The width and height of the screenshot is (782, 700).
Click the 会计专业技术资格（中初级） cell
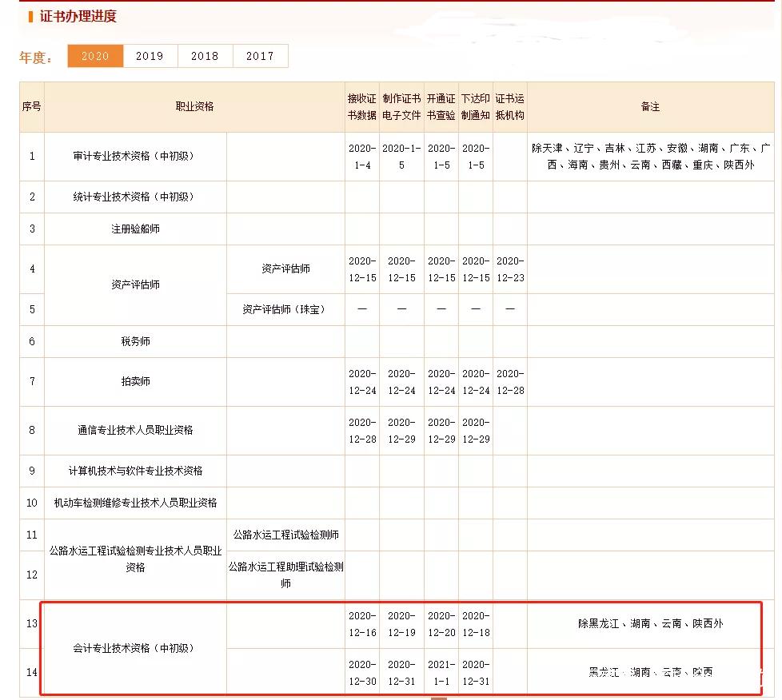click(x=135, y=648)
